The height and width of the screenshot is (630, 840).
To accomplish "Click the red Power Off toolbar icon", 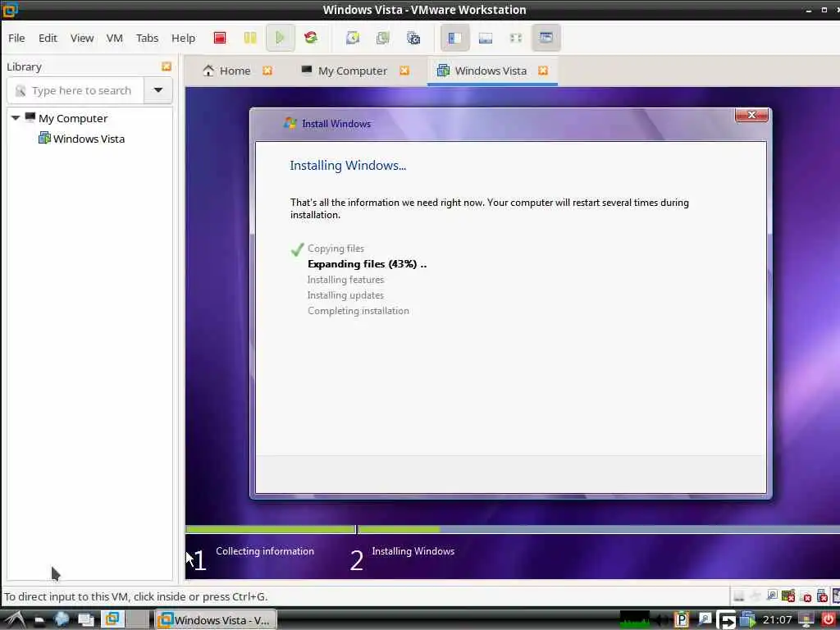I will tap(220, 38).
